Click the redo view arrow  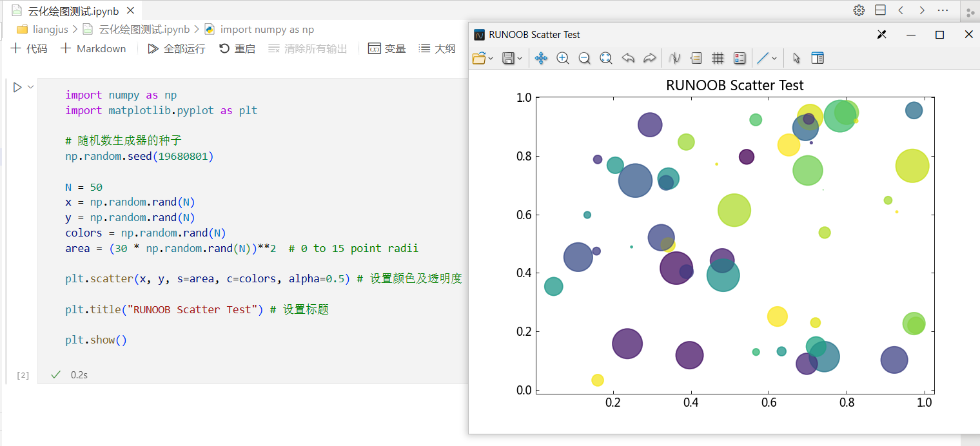click(649, 59)
